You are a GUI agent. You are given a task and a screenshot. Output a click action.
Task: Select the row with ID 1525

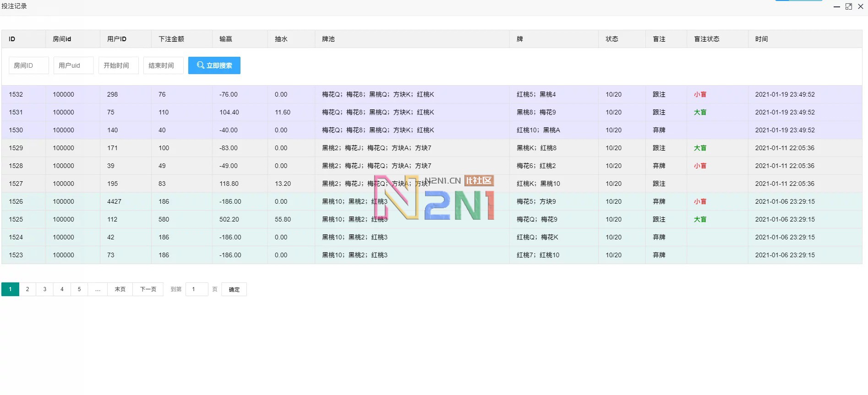coord(16,219)
